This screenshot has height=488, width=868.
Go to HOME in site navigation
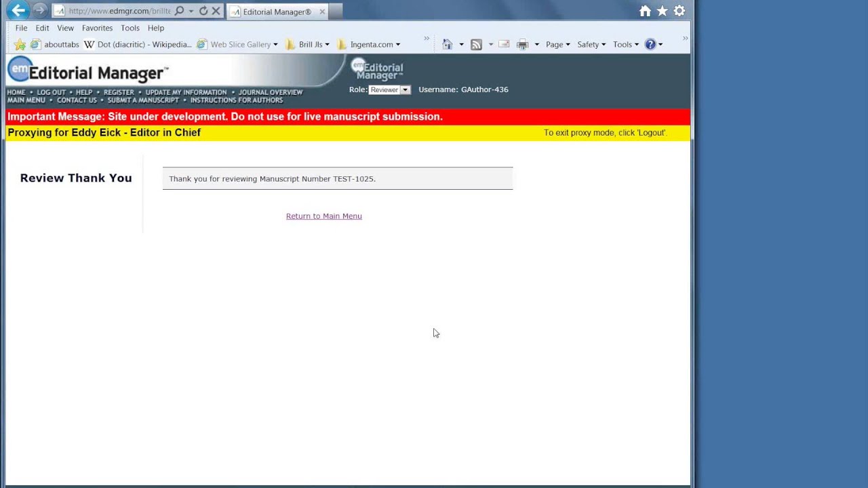click(16, 92)
